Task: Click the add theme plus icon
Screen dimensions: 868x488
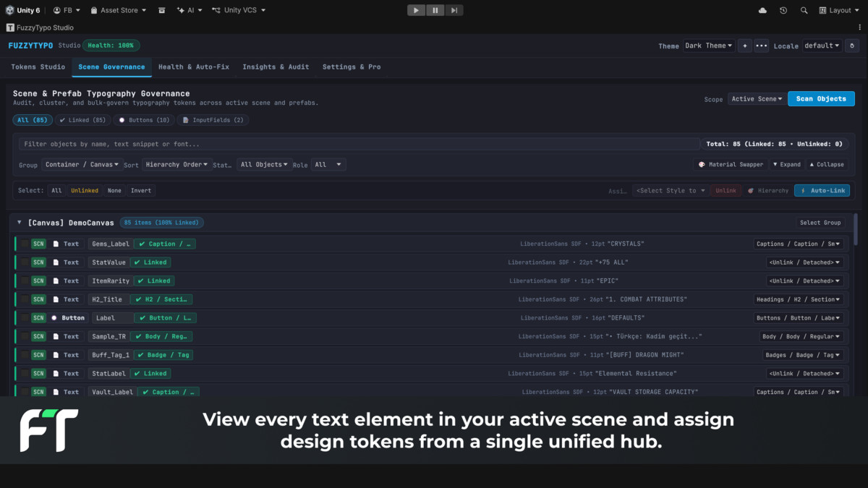Action: [744, 46]
